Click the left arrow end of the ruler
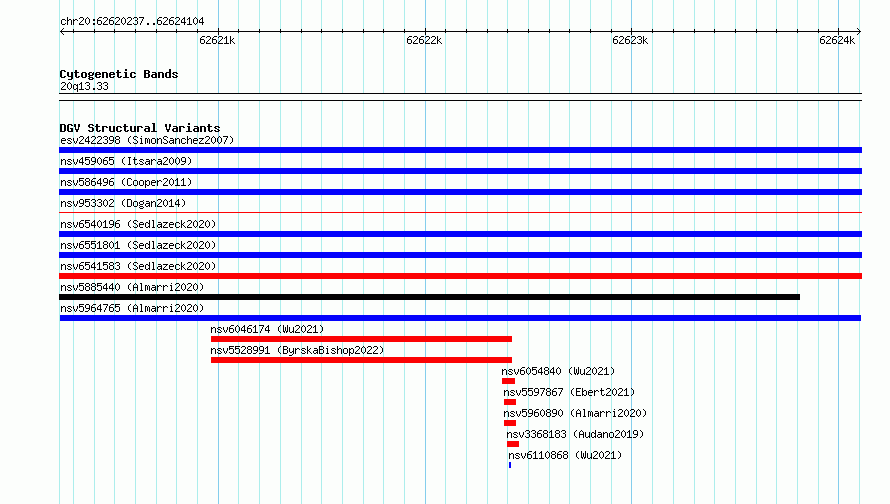The image size is (890, 504). tap(62, 31)
